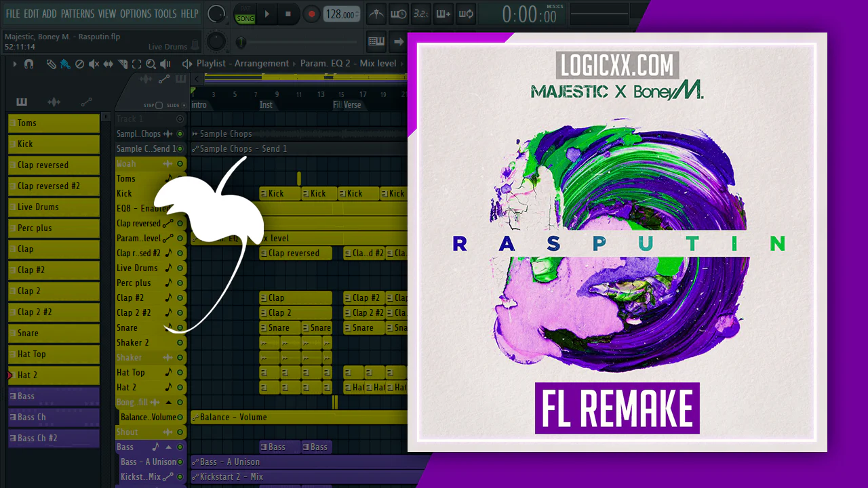This screenshot has width=868, height=488.
Task: Select the Draw pencil tool
Action: pyautogui.click(x=51, y=64)
